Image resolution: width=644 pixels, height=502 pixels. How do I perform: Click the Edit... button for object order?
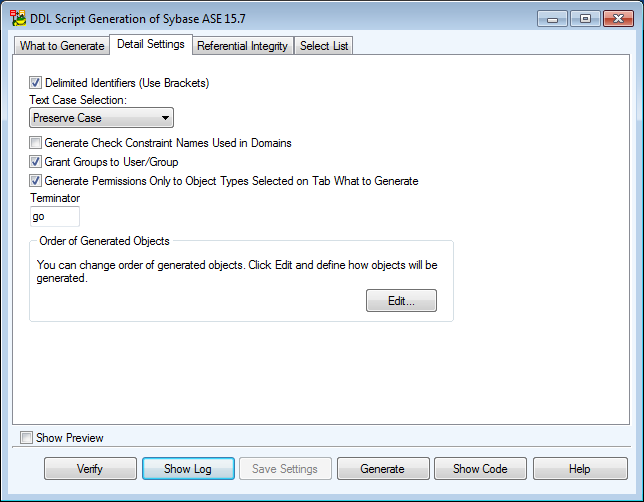[401, 301]
